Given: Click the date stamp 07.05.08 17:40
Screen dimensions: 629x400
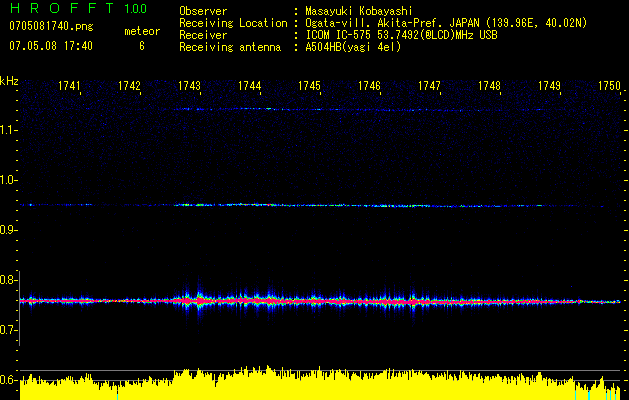Looking at the screenshot, I should pos(50,46).
